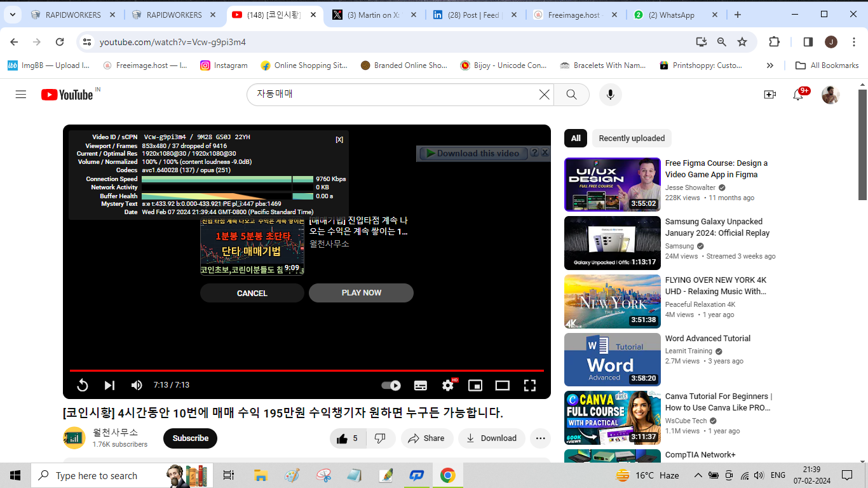Click the Subscribe button

click(190, 438)
